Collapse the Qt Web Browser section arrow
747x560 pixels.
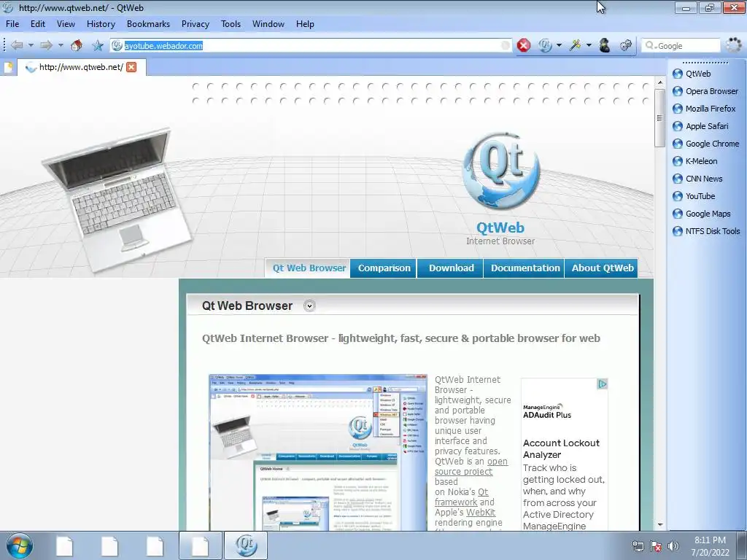[x=309, y=306]
